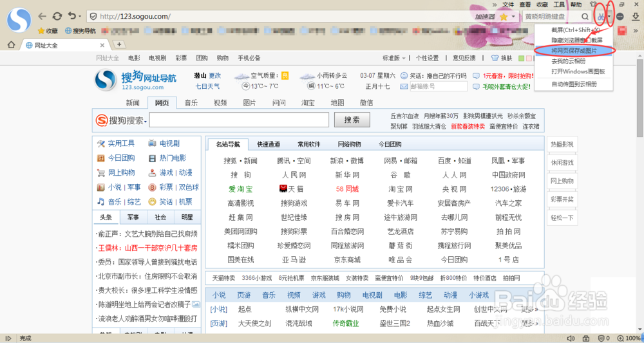644x343 pixels.
Task: Click 更改 to change city
Action: [x=215, y=75]
